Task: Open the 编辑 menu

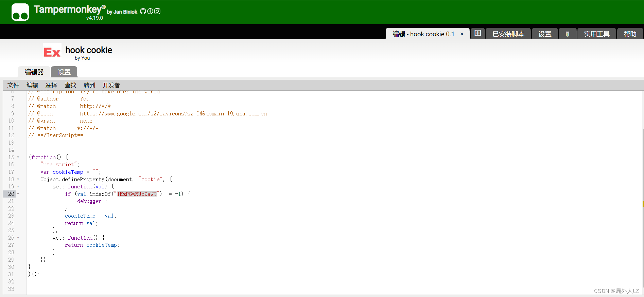Action: pyautogui.click(x=32, y=85)
